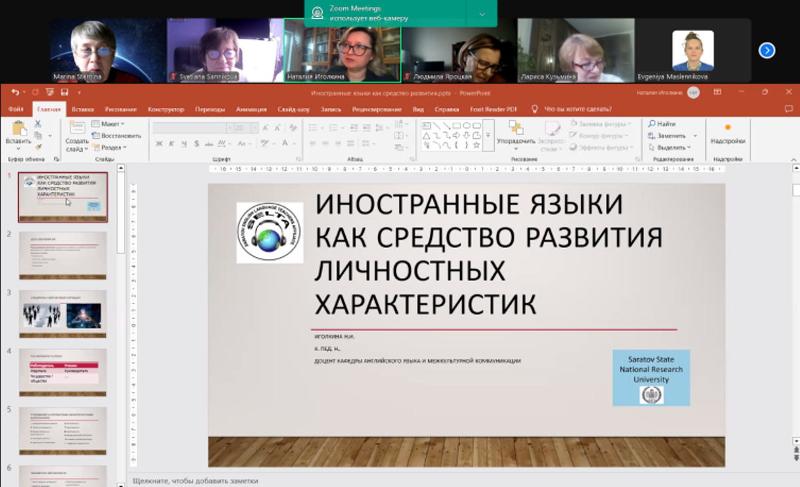The height and width of the screenshot is (487, 800).
Task: Expand the Zoom Meetings notification chevron
Action: point(482,14)
